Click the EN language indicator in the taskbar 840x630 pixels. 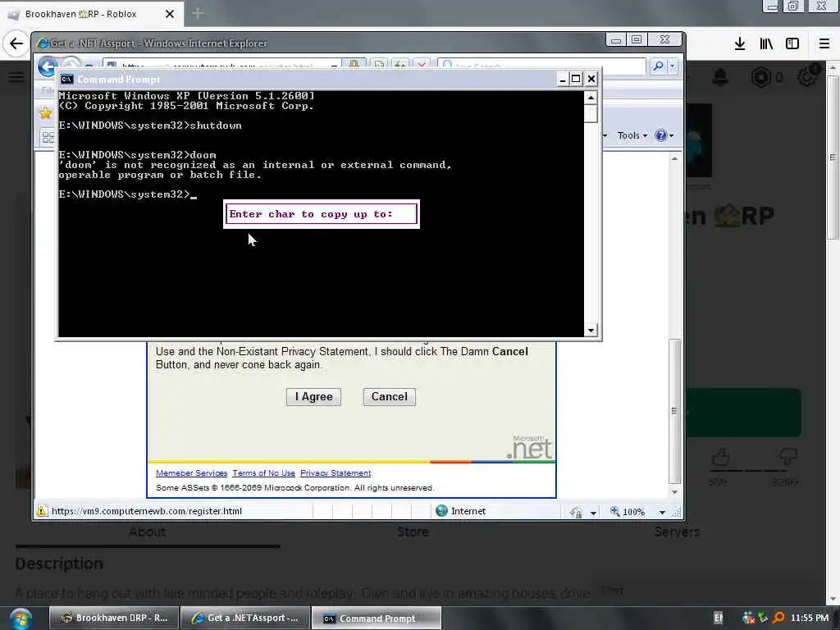point(719,619)
